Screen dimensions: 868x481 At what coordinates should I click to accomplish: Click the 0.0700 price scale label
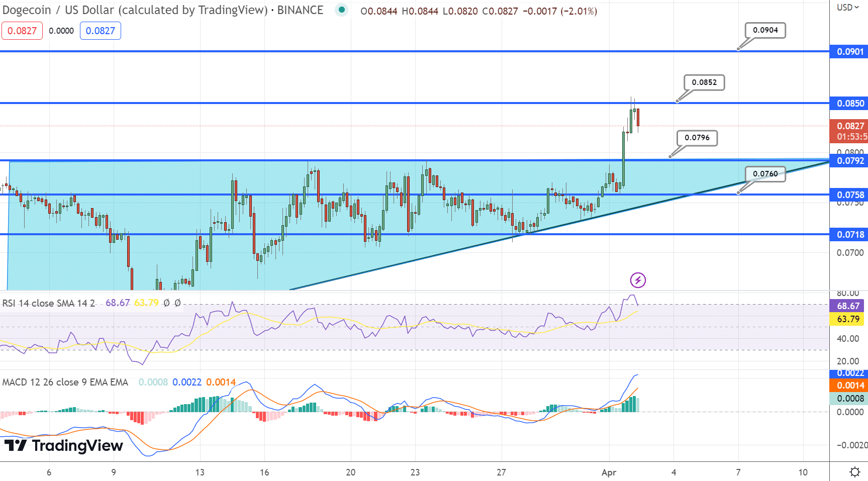850,253
